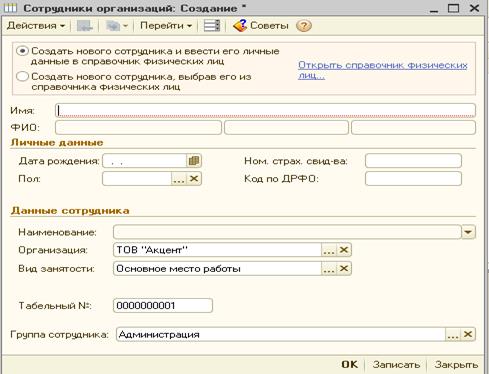Open selection for the Вид занятости field
This screenshot has width=489, height=374.
(x=329, y=269)
